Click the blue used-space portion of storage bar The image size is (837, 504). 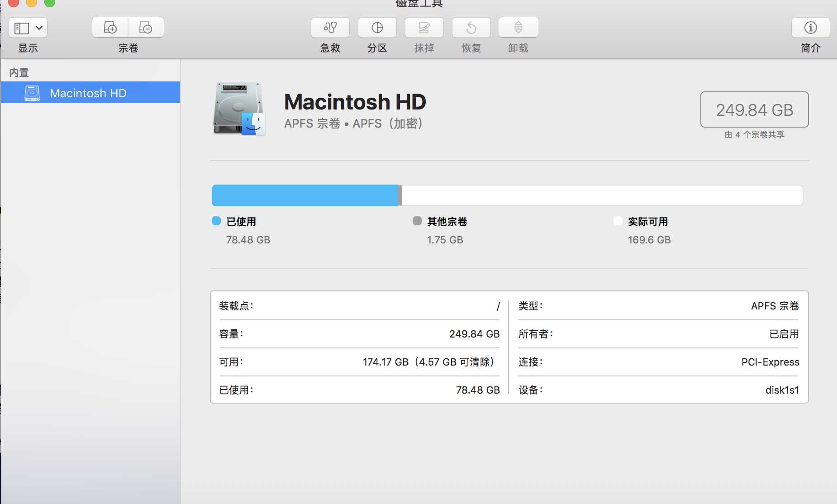(305, 195)
